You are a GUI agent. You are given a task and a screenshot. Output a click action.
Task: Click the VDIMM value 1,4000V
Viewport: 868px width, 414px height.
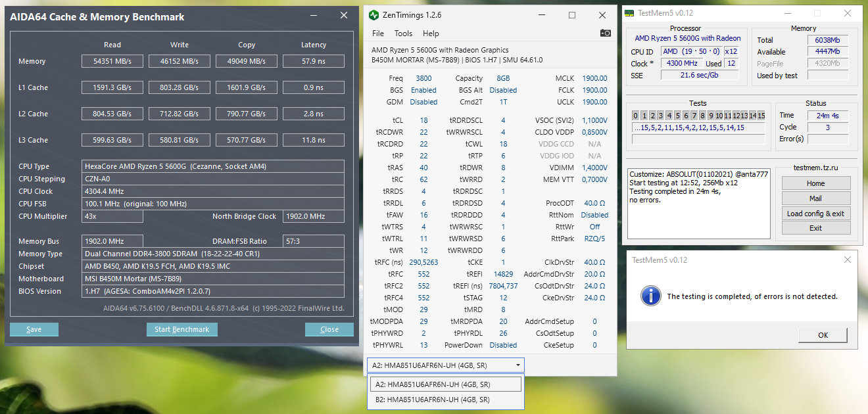click(x=594, y=168)
